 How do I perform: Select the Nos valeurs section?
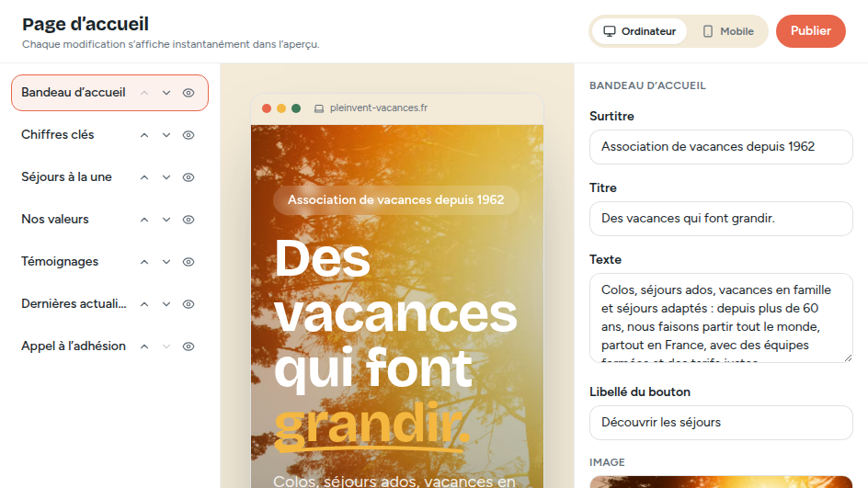click(55, 219)
